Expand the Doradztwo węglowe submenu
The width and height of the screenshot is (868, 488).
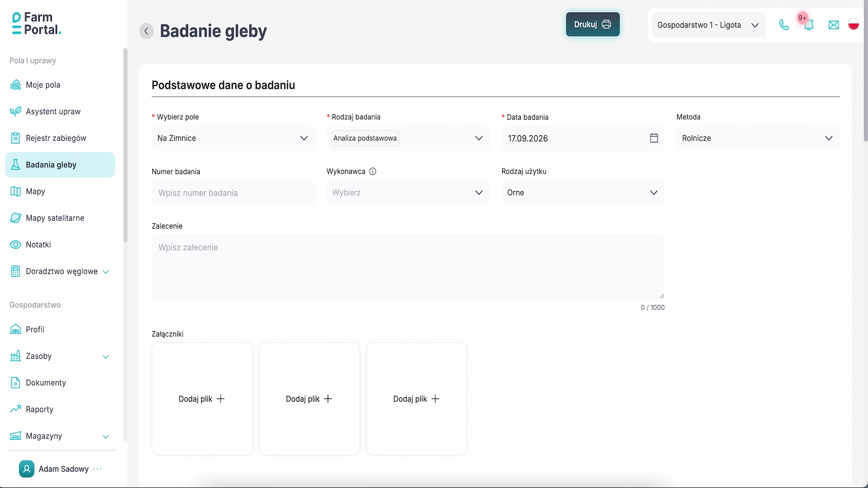tap(106, 272)
